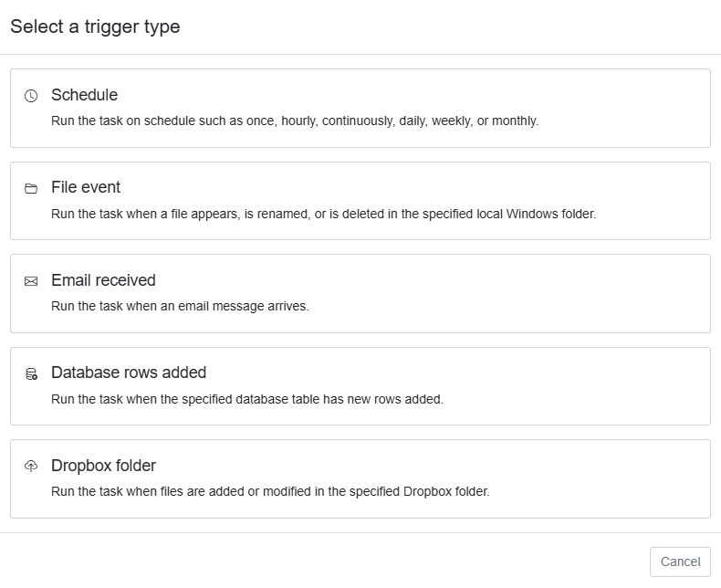Click the description about local Windows folder
Image resolution: width=721 pixels, height=588 pixels.
point(323,214)
